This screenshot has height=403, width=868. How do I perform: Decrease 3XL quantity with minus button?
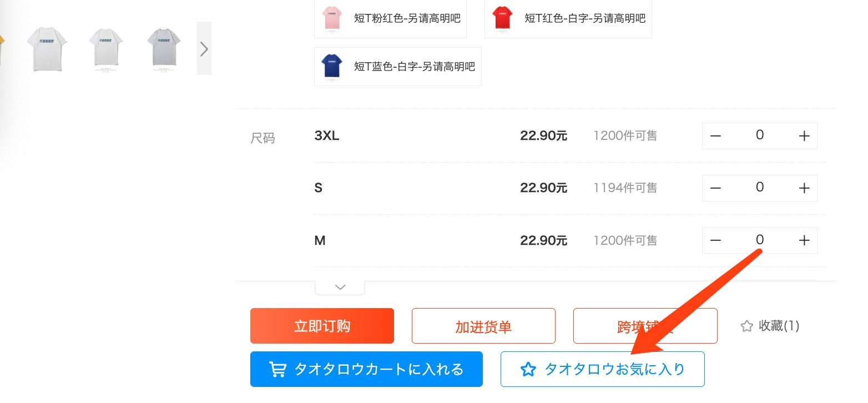pos(715,136)
